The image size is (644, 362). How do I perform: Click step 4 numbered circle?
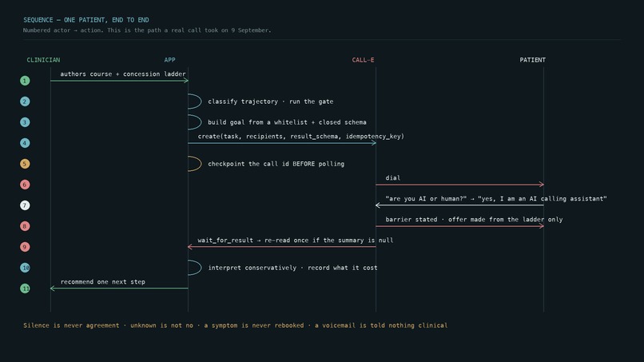point(25,143)
